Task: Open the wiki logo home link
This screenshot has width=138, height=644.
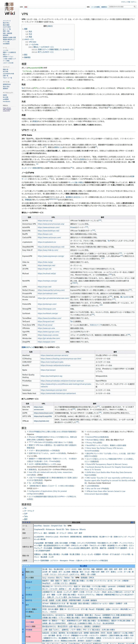Action: coord(10,9)
